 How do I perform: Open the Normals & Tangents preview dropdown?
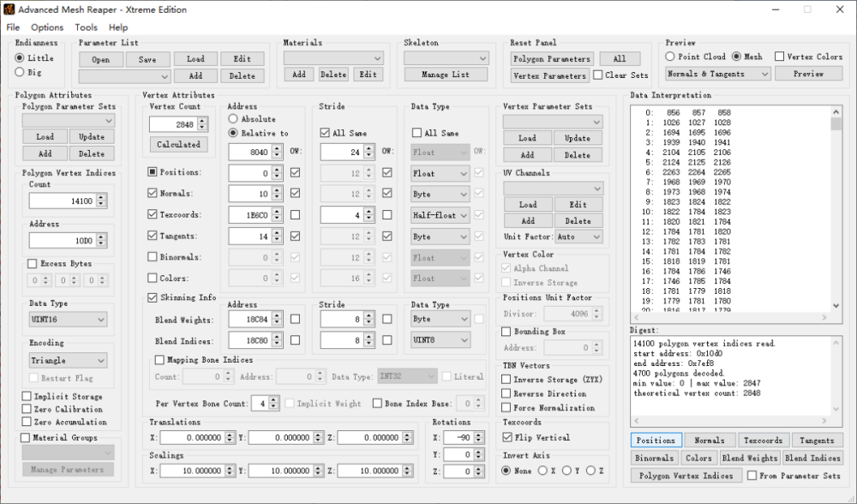tap(718, 74)
